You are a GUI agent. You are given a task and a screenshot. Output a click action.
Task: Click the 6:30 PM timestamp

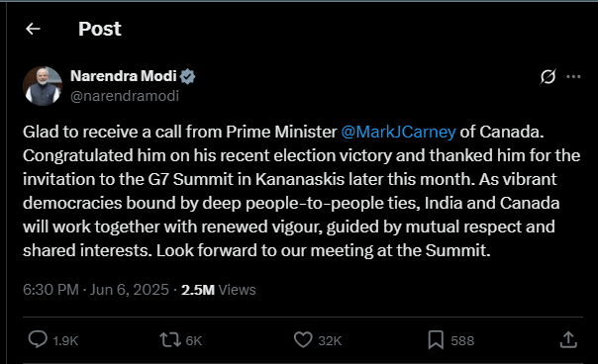[x=50, y=290]
